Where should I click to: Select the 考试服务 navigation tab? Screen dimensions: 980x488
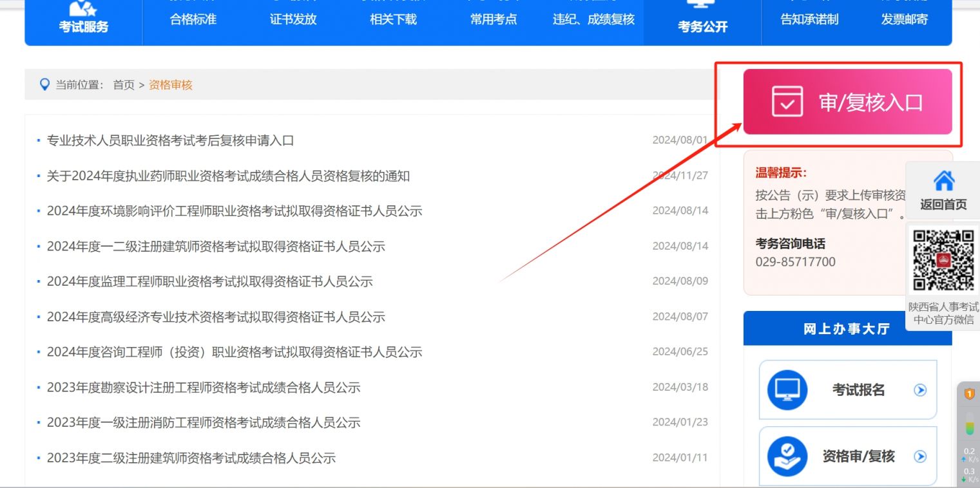(x=84, y=23)
